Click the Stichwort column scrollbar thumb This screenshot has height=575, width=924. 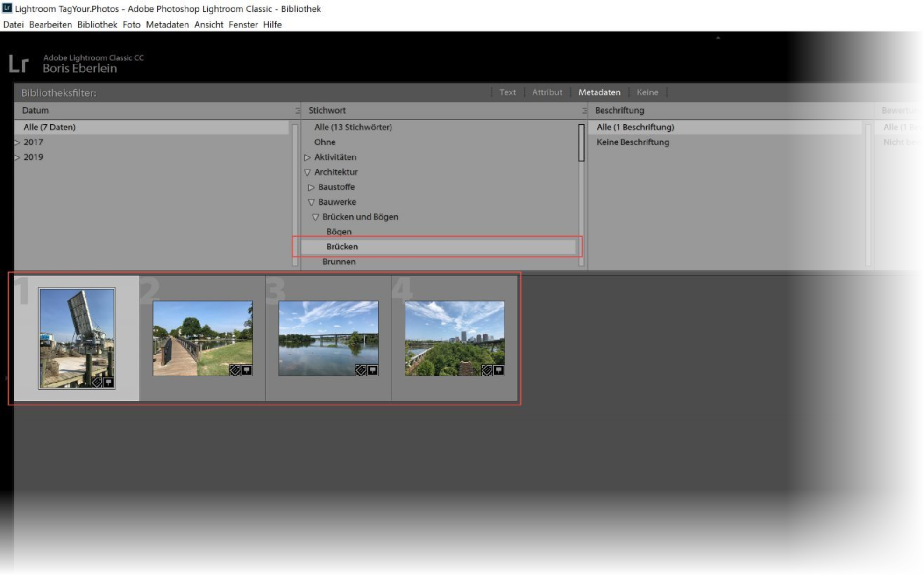tap(581, 142)
